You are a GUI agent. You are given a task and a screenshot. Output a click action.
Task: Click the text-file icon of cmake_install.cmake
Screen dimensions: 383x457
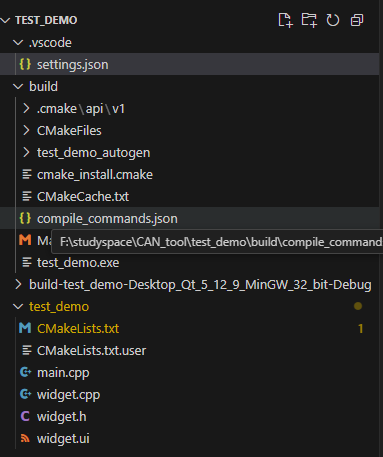tap(27, 174)
